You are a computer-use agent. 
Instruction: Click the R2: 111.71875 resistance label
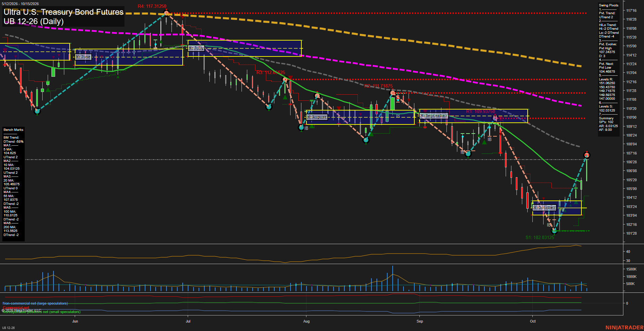pyautogui.click(x=378, y=86)
